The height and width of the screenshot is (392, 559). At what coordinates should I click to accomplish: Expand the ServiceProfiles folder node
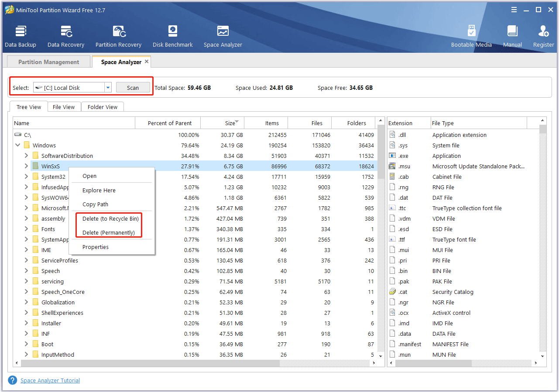pos(26,260)
